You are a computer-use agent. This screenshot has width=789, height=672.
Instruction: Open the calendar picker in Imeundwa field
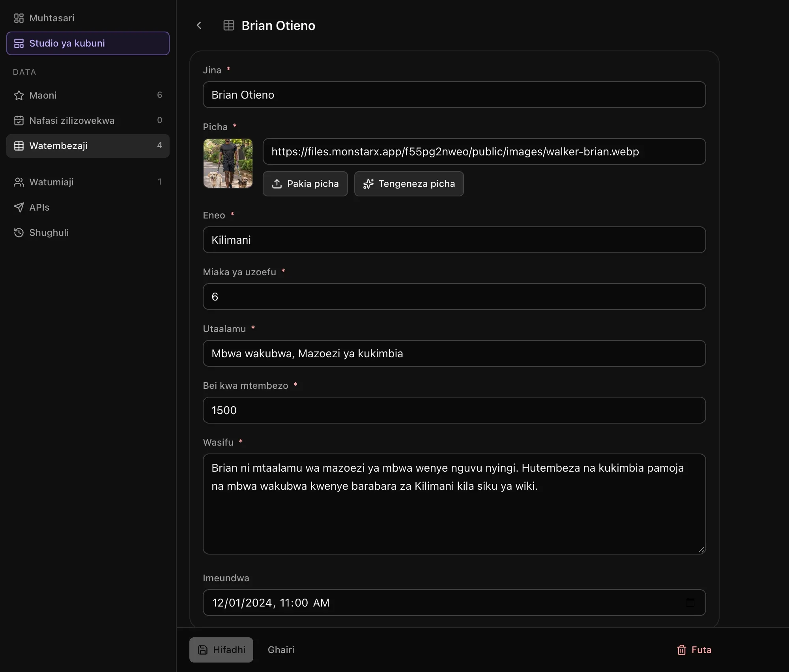(x=690, y=602)
